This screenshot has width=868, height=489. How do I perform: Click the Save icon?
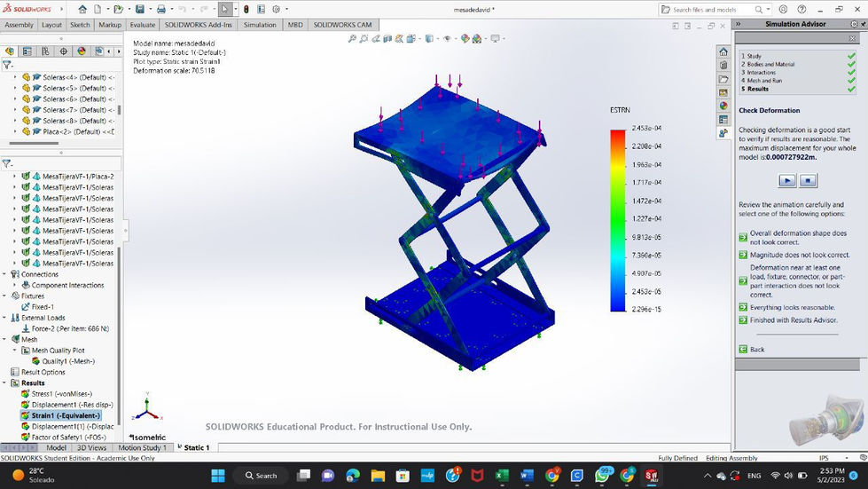(140, 9)
